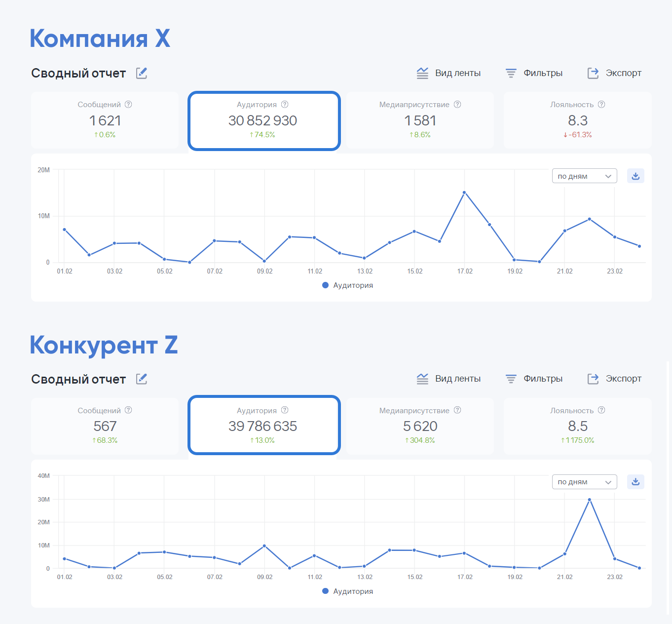Image resolution: width=672 pixels, height=624 pixels.
Task: Click edit icon next to Компания X report title
Action: click(x=142, y=73)
